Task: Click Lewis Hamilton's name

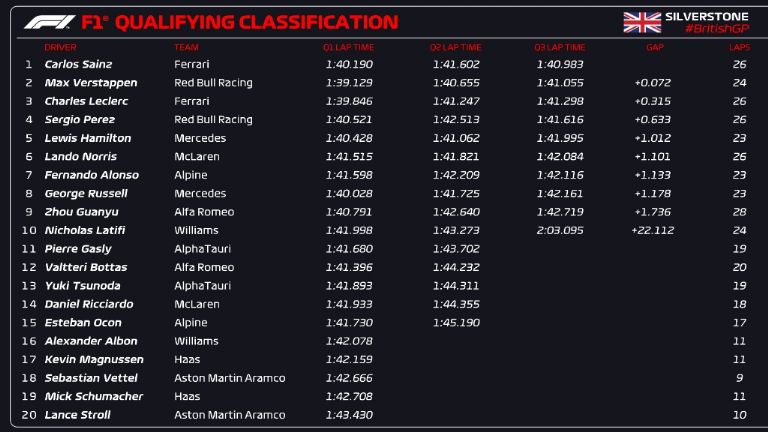Action: 88,138
